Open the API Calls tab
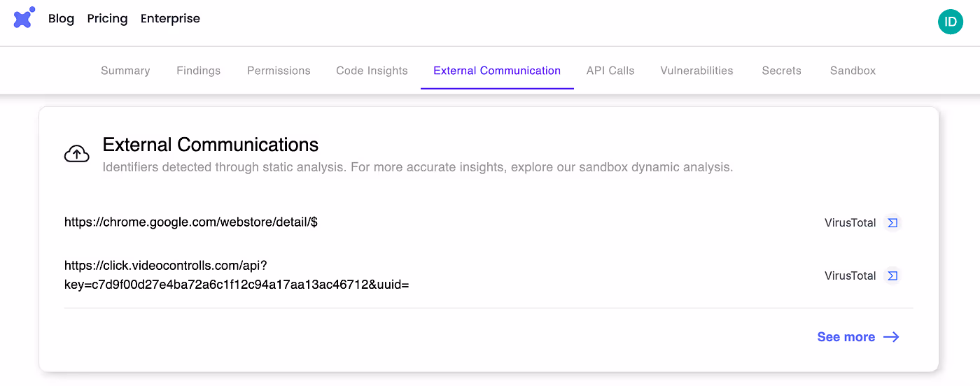Viewport: 980px width, 386px height. point(610,71)
